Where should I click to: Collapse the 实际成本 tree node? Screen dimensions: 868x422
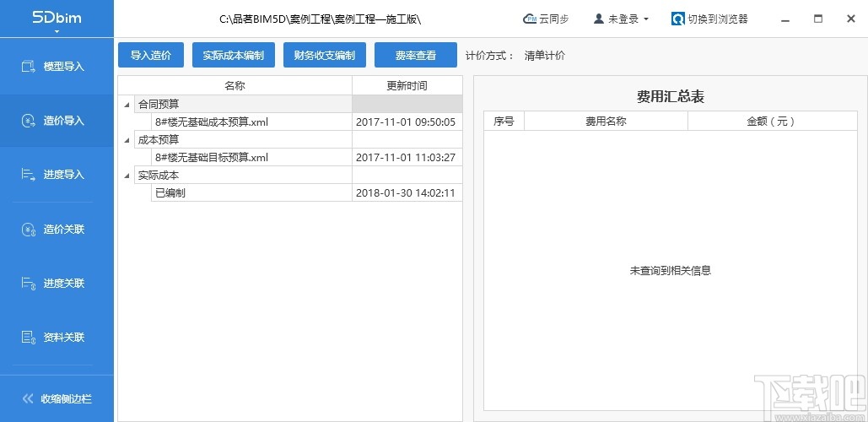pyautogui.click(x=127, y=176)
